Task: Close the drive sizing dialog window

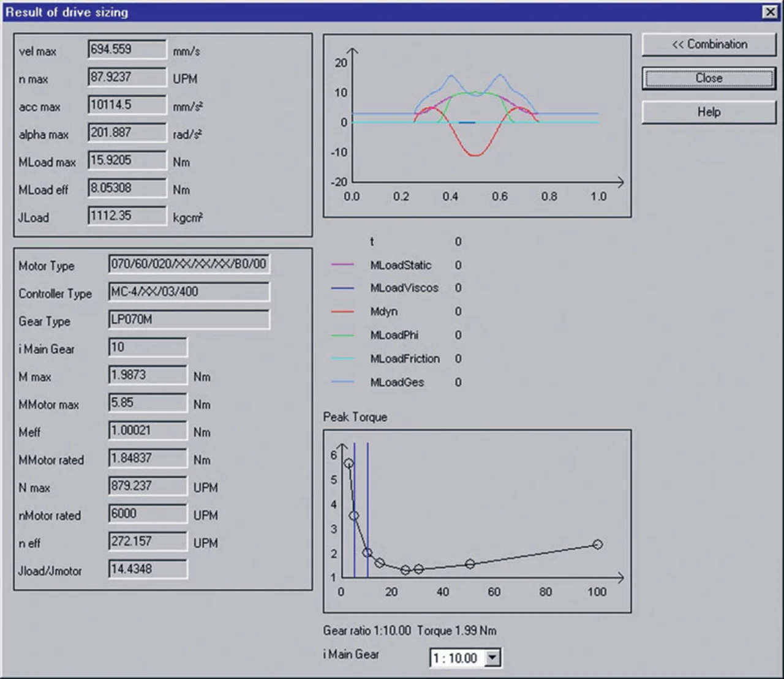Action: point(770,12)
